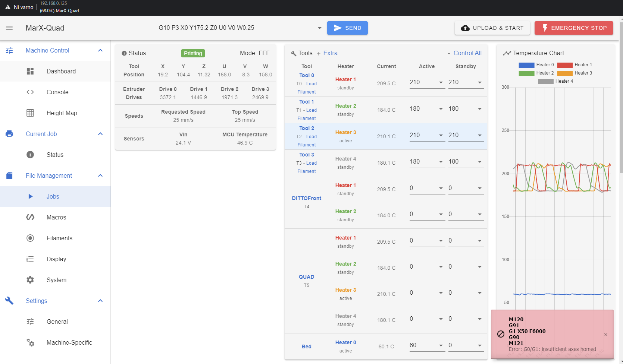Collapse the Current Job section chevron
Viewport: 623px width, 364px height.
point(100,134)
